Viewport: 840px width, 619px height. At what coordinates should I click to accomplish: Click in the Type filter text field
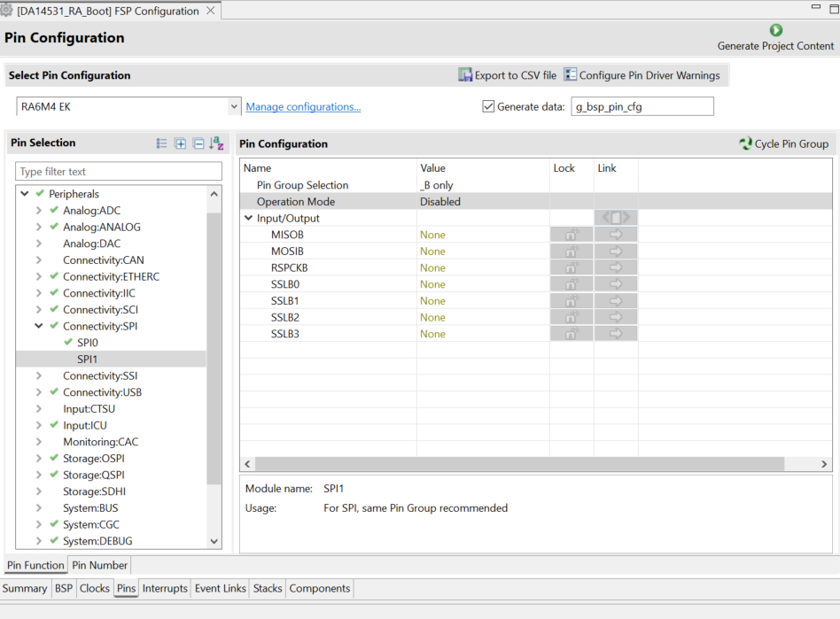coord(119,171)
